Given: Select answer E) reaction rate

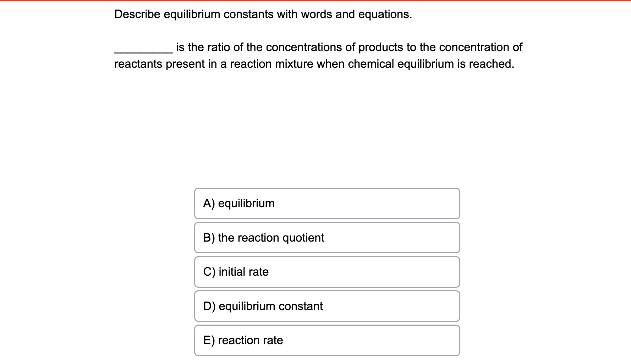Looking at the screenshot, I should coord(327,340).
